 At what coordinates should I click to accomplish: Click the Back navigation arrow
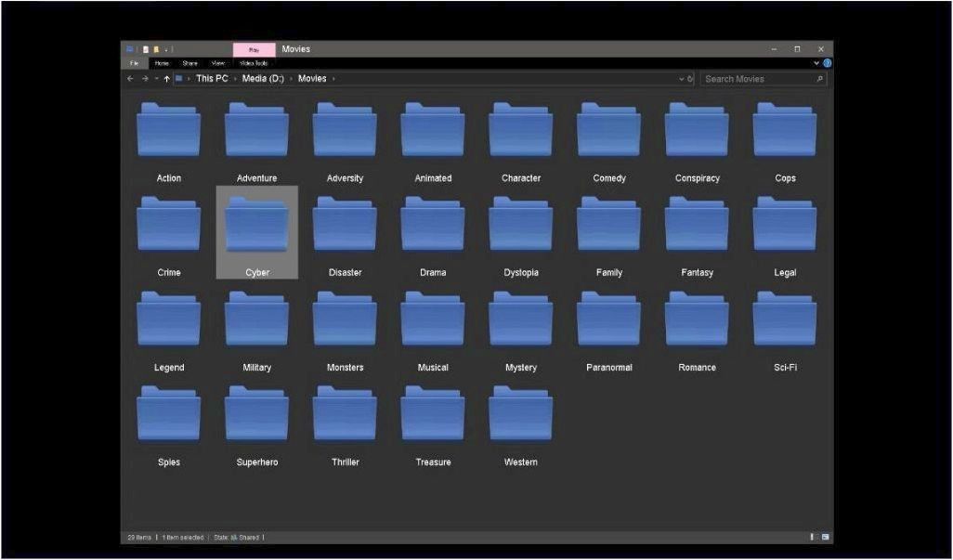pyautogui.click(x=131, y=79)
